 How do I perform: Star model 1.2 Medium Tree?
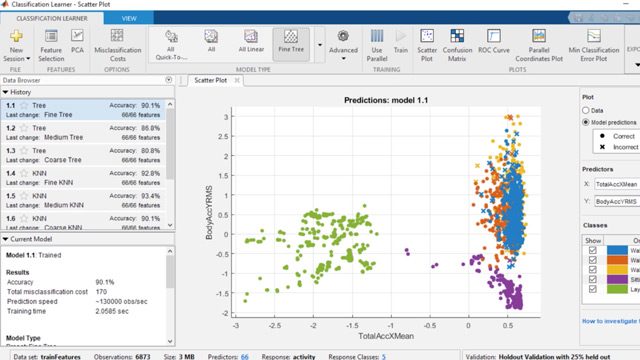point(24,128)
